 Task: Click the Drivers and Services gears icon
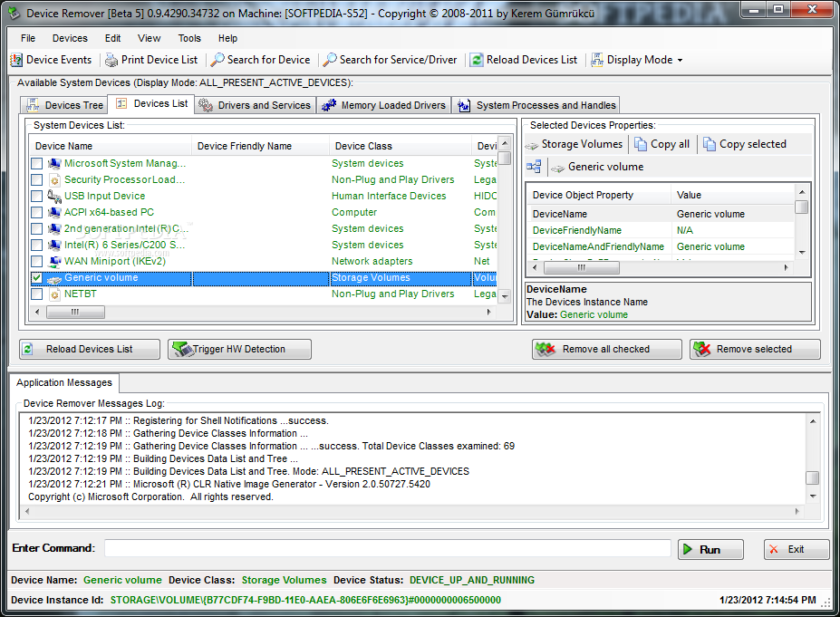pyautogui.click(x=206, y=105)
